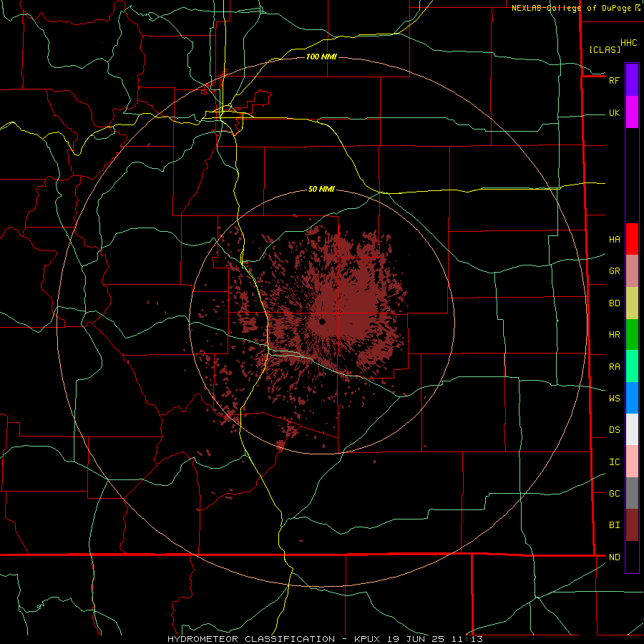Click the 100 NMI range ring label
Image resolution: width=644 pixels, height=644 pixels.
[321, 57]
